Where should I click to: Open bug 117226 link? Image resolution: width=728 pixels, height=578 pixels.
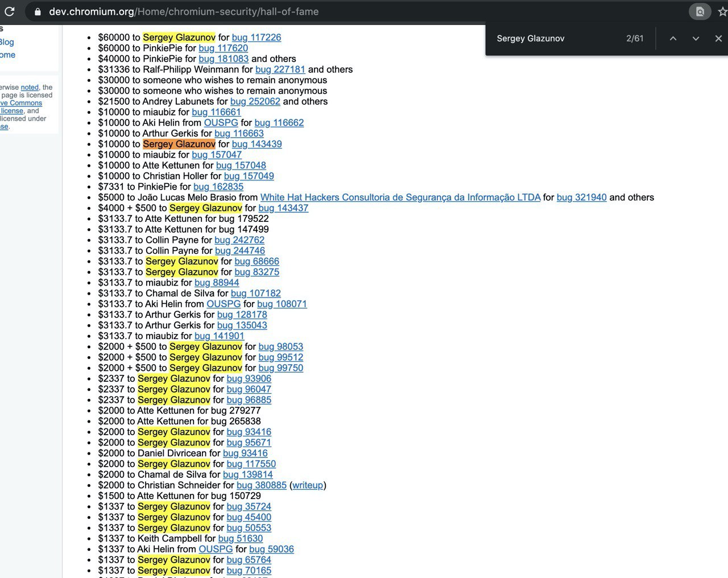pos(257,38)
